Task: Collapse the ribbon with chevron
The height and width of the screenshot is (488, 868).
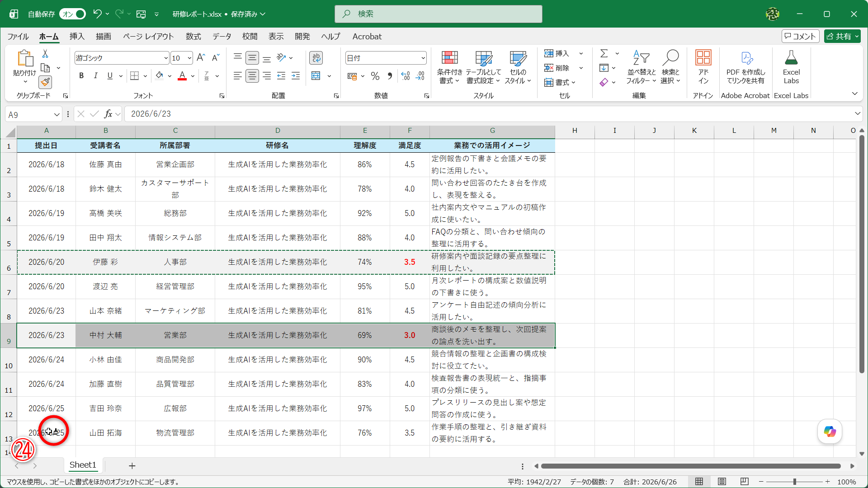Action: tap(855, 94)
